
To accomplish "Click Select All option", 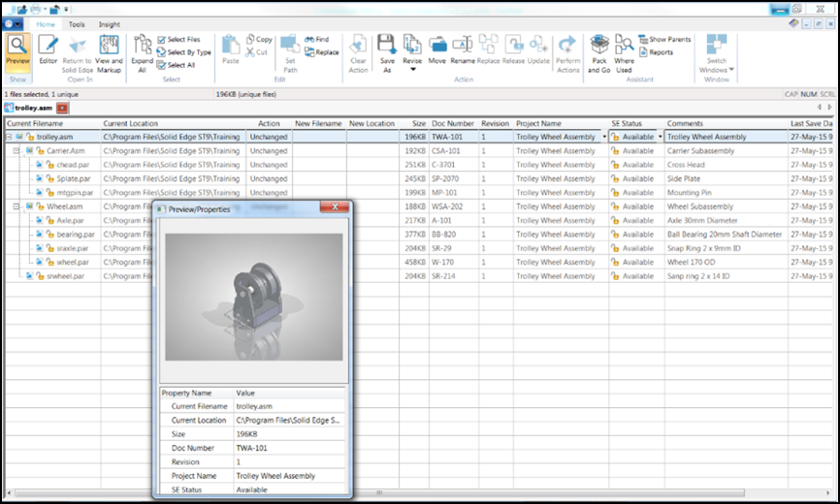I will tap(177, 65).
